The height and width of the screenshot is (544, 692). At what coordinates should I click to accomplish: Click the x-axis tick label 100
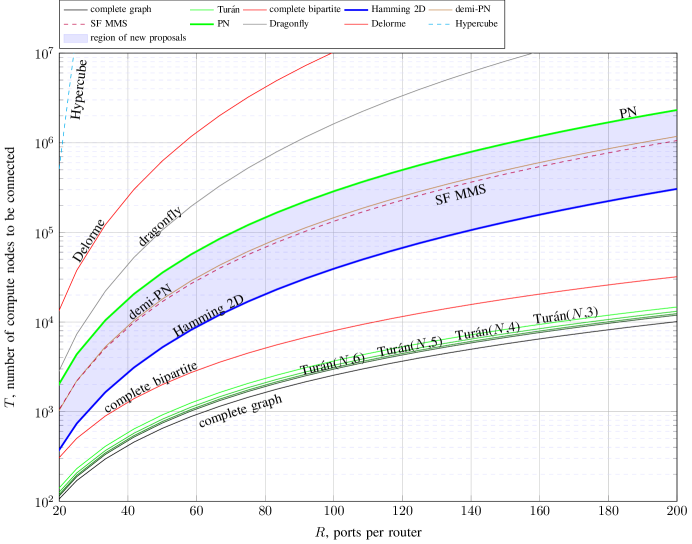[334, 511]
